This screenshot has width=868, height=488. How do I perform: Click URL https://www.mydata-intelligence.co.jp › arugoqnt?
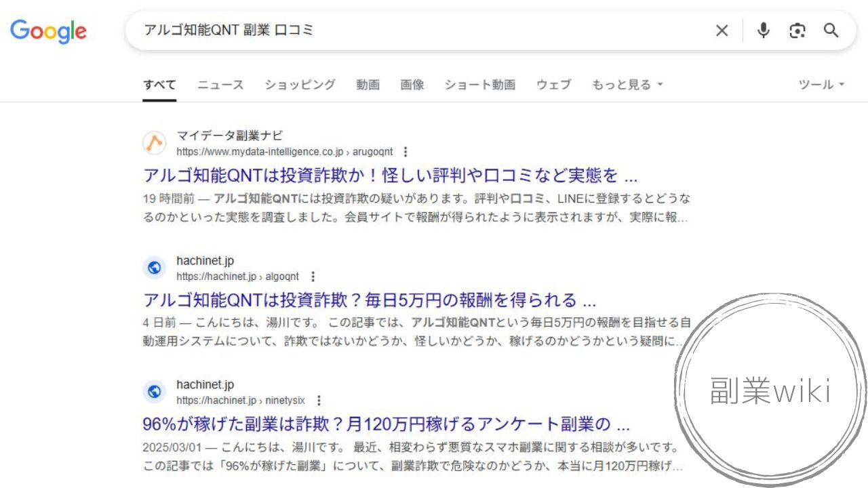284,152
